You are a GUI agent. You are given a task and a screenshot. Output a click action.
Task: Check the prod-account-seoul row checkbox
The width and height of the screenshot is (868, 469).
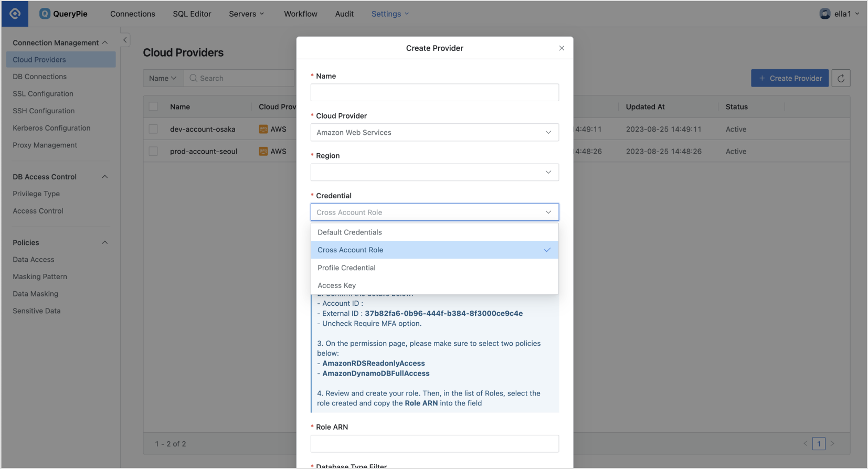coord(153,151)
